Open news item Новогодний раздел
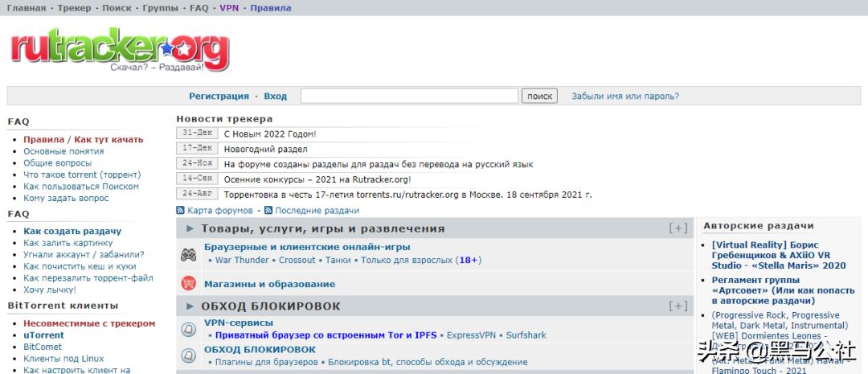This screenshot has height=374, width=868. [266, 149]
